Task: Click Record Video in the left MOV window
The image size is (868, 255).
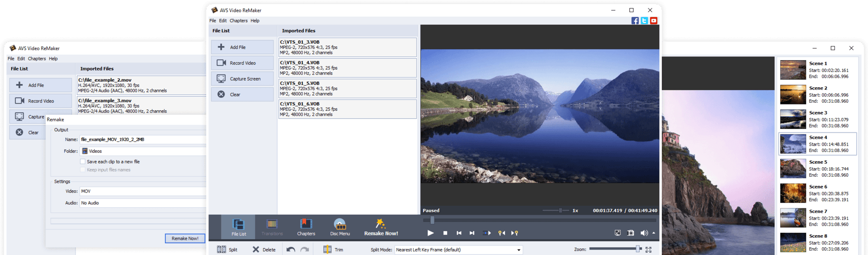Action: point(41,101)
